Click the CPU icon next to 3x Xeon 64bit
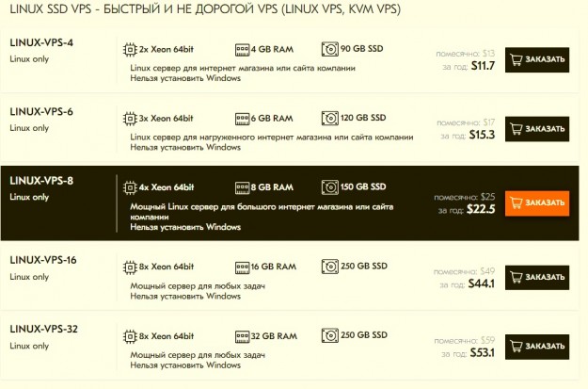This screenshot has width=588, height=389. point(130,118)
